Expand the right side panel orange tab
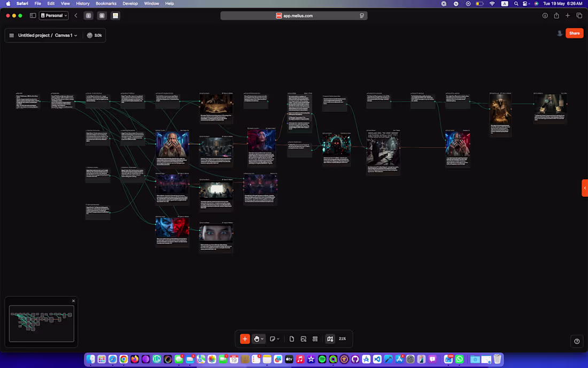588x368 pixels. [x=585, y=188]
